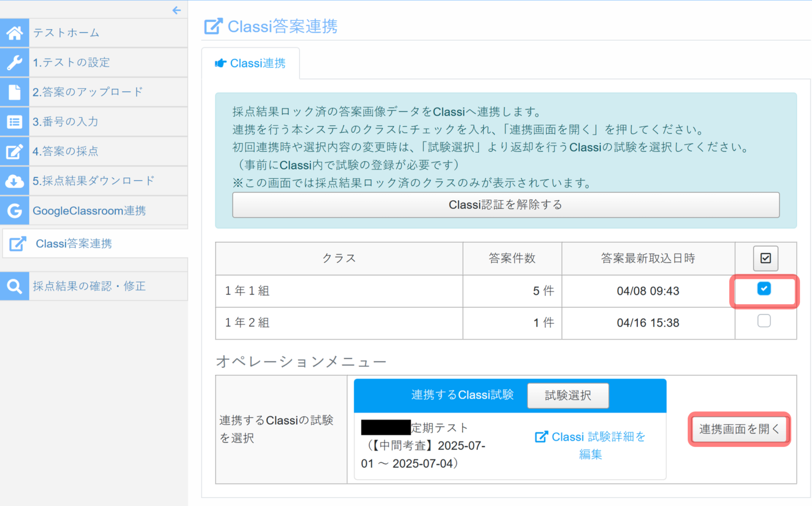Click the home icon beside テストホーム
812x506 pixels.
(x=14, y=33)
